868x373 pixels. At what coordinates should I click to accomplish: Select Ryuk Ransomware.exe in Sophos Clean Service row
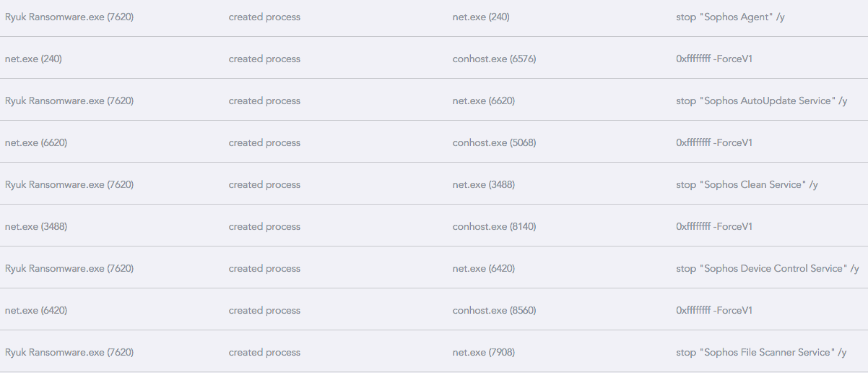click(69, 184)
